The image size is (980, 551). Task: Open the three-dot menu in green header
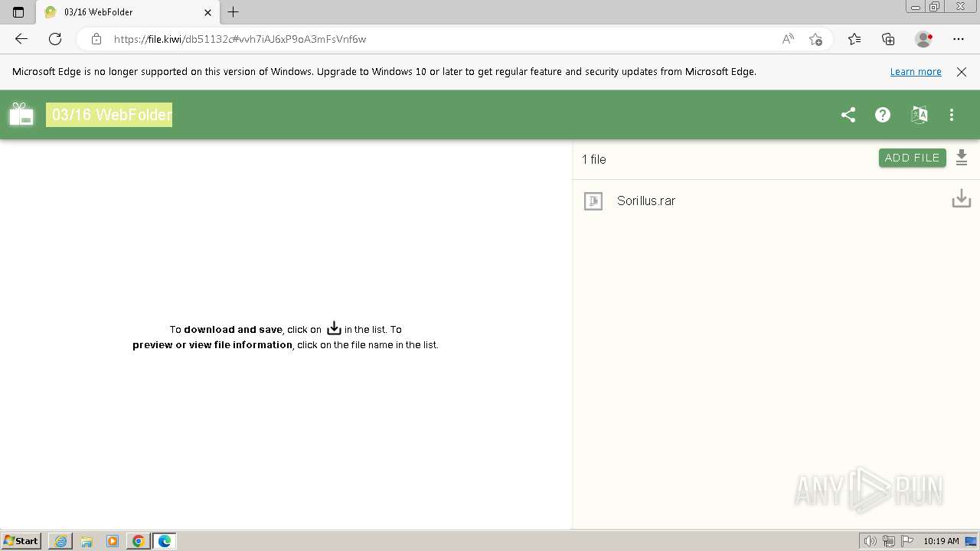tap(952, 115)
